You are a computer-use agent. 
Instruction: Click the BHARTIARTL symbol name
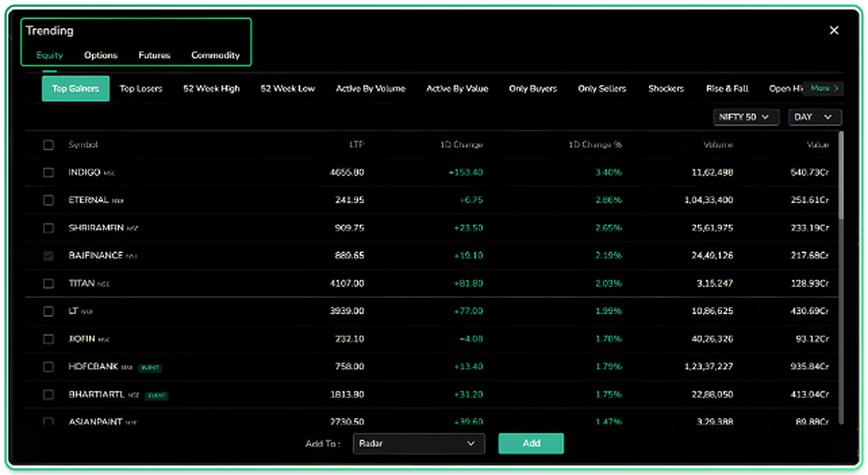[x=96, y=394]
